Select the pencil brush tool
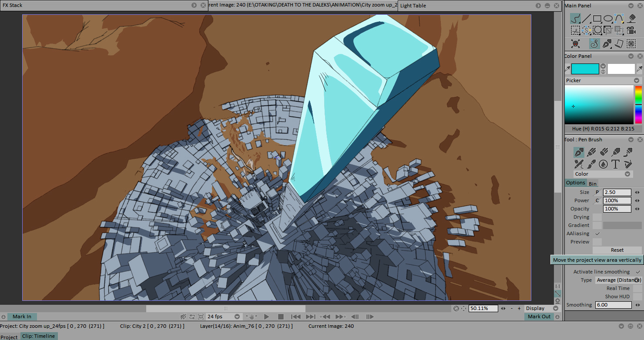 (x=591, y=152)
